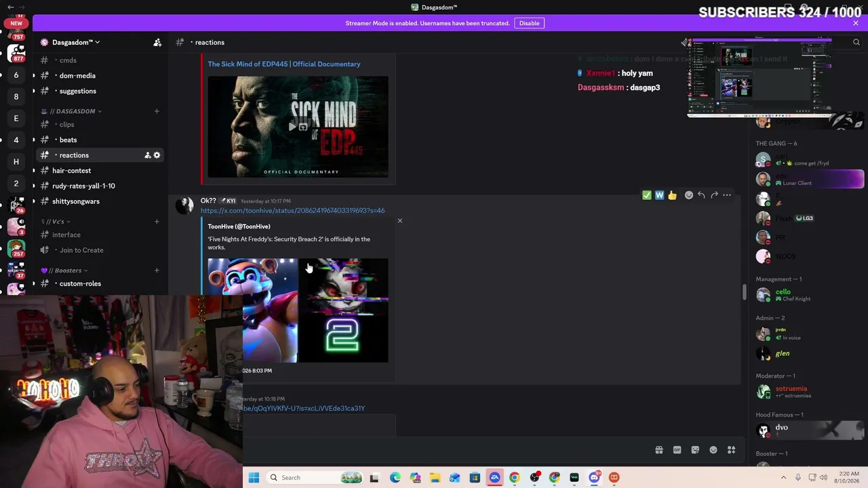Viewport: 868px width, 488px height.
Task: Open the sticker picker in the chat bar
Action: coord(695,450)
